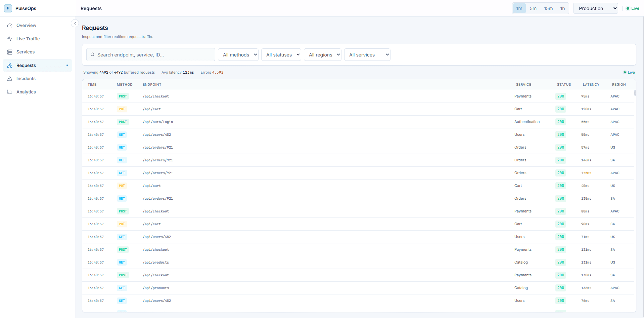Screen dimensions: 644x318
Task: Click the 80ms latency value
Action: coord(585,211)
